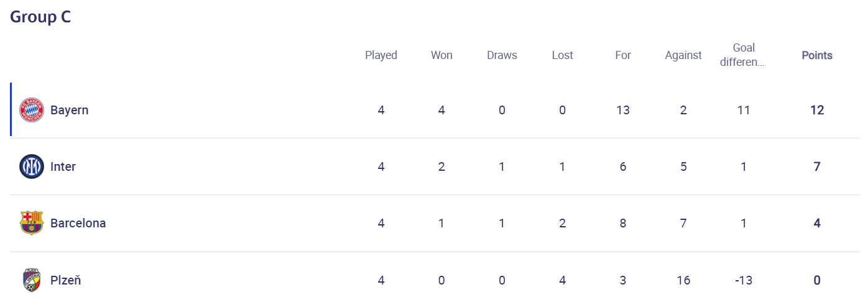Open the Plzeň team link
This screenshot has width=868, height=305.
(65, 280)
